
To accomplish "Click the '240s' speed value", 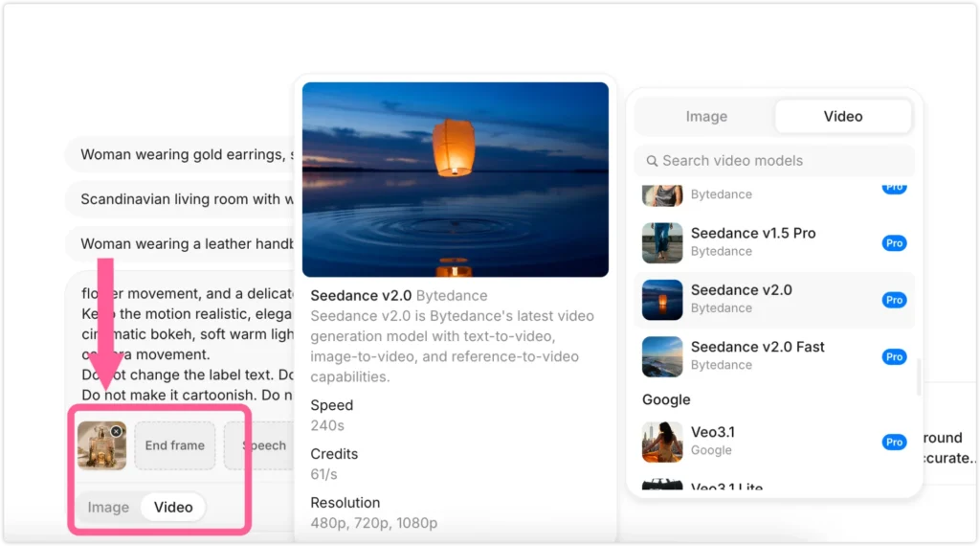I will [x=327, y=425].
